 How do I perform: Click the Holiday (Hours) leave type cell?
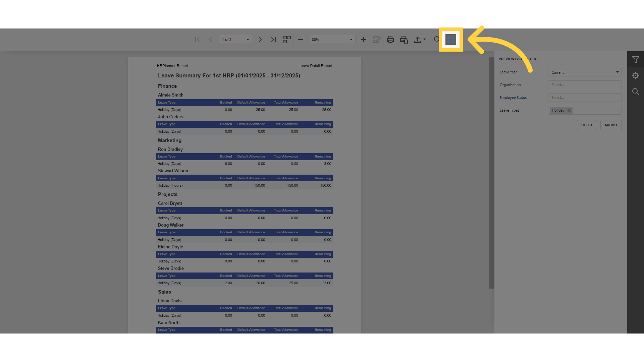[170, 185]
